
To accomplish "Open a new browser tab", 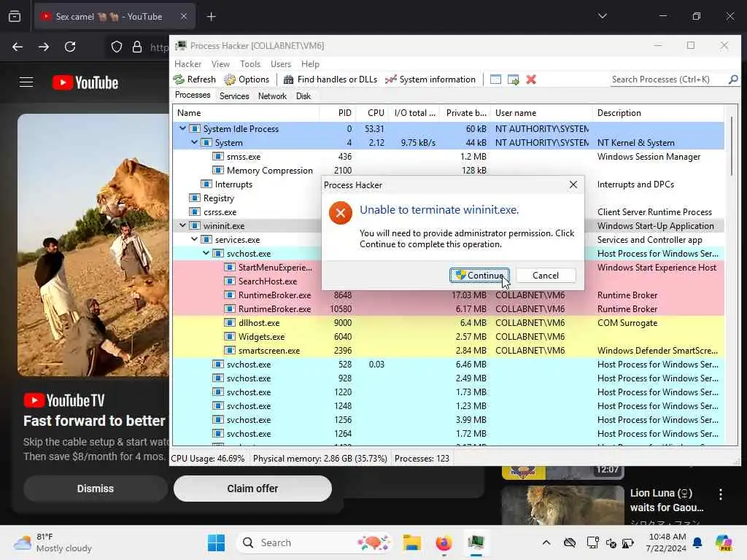I will [x=211, y=17].
